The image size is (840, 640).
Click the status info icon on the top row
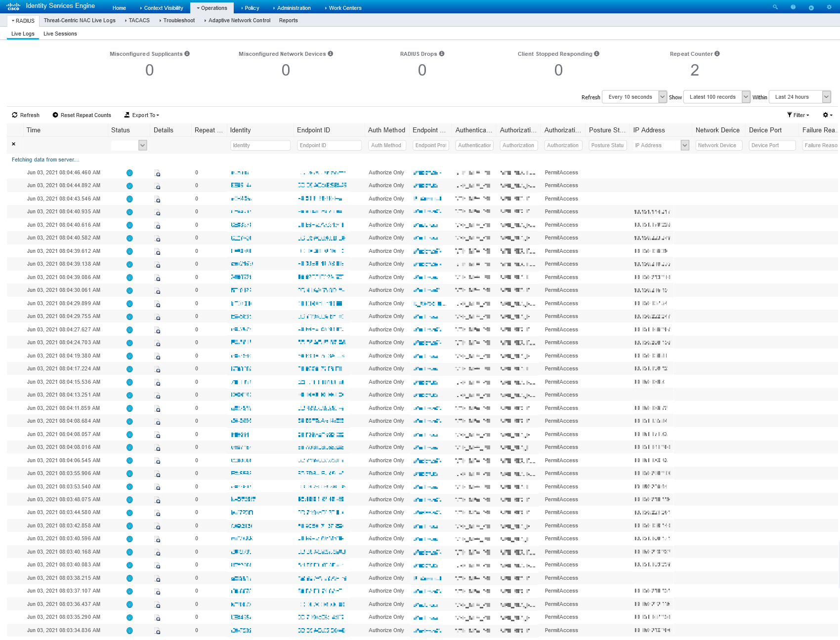129,172
